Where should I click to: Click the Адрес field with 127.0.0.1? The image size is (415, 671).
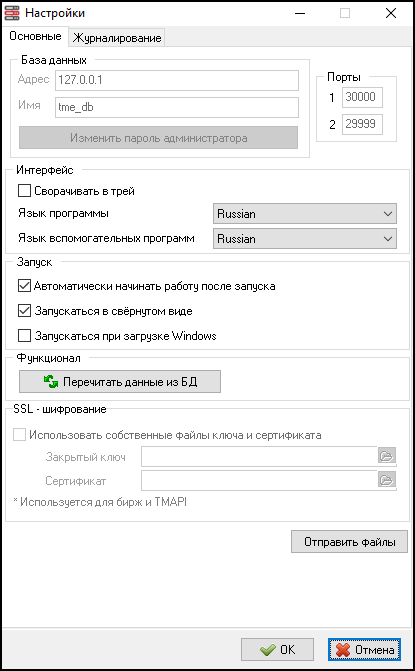pos(177,80)
